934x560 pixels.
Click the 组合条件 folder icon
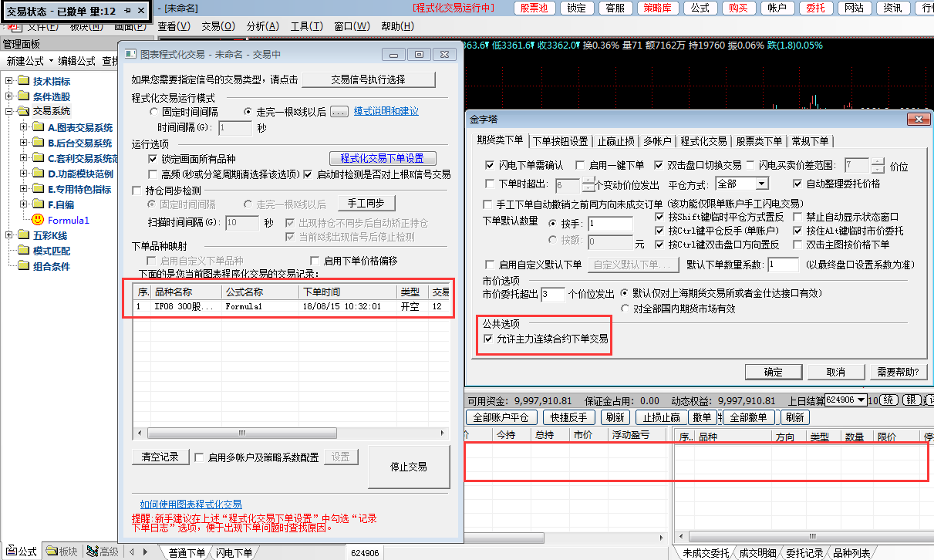coord(24,266)
